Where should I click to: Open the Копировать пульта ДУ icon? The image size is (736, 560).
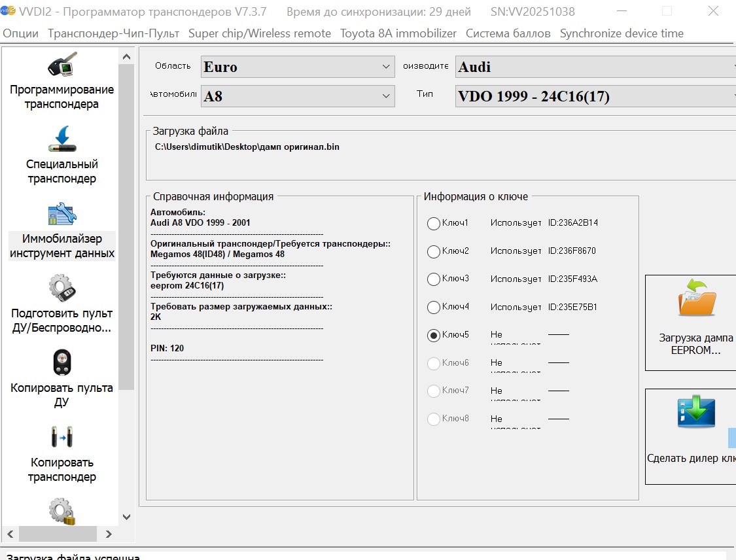(x=61, y=363)
